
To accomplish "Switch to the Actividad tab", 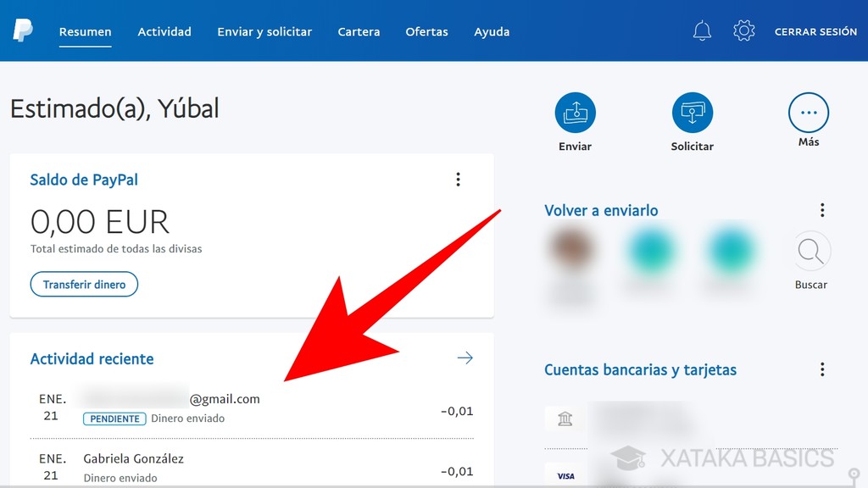I will [x=164, y=32].
